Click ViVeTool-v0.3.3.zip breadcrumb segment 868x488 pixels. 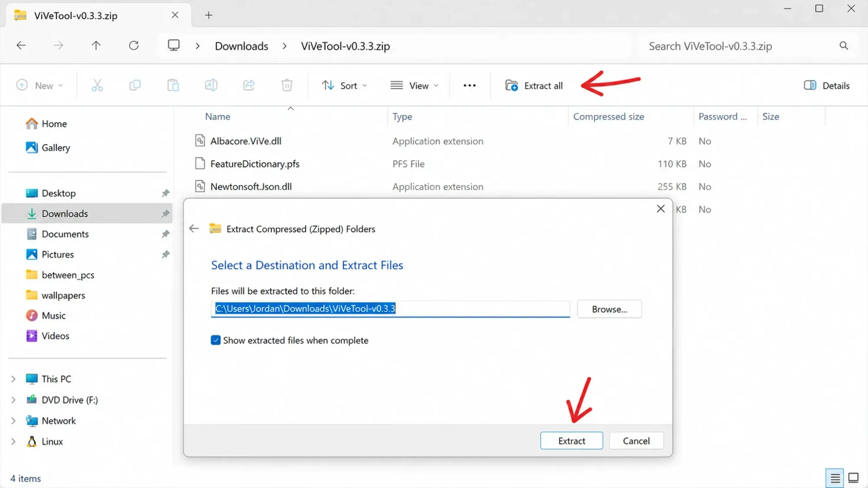(x=345, y=46)
